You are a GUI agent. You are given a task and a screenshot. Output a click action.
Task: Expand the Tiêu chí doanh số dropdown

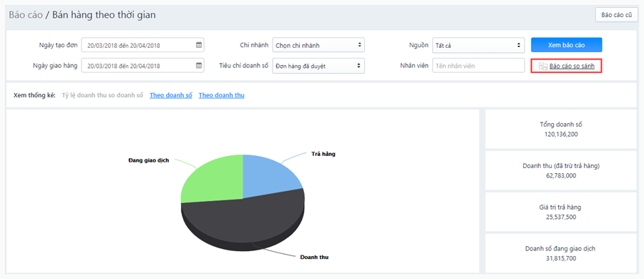(318, 65)
